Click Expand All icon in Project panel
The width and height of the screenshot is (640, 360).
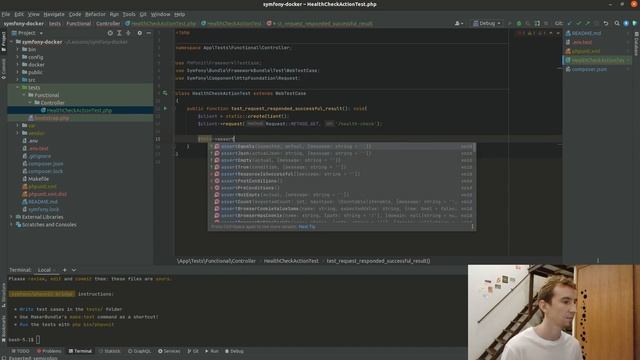click(119, 33)
